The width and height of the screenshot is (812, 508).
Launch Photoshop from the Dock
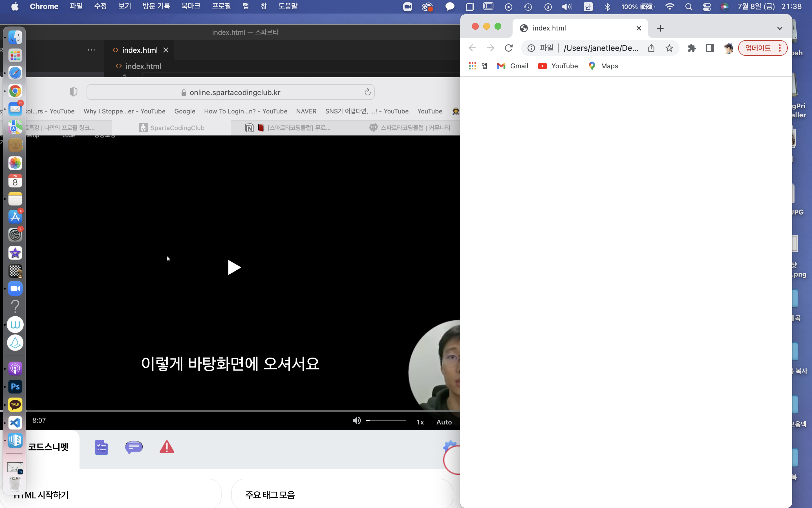[x=15, y=386]
